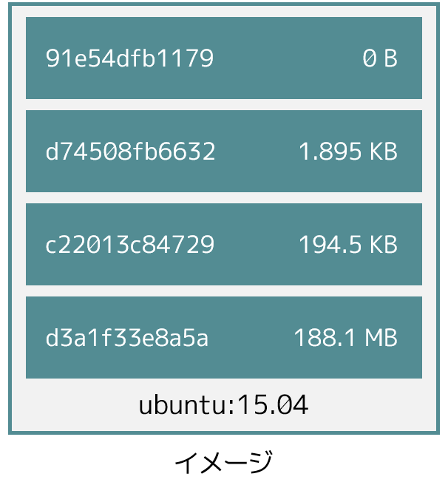Select the 1.895 KB size label
The image size is (448, 485).
[348, 152]
